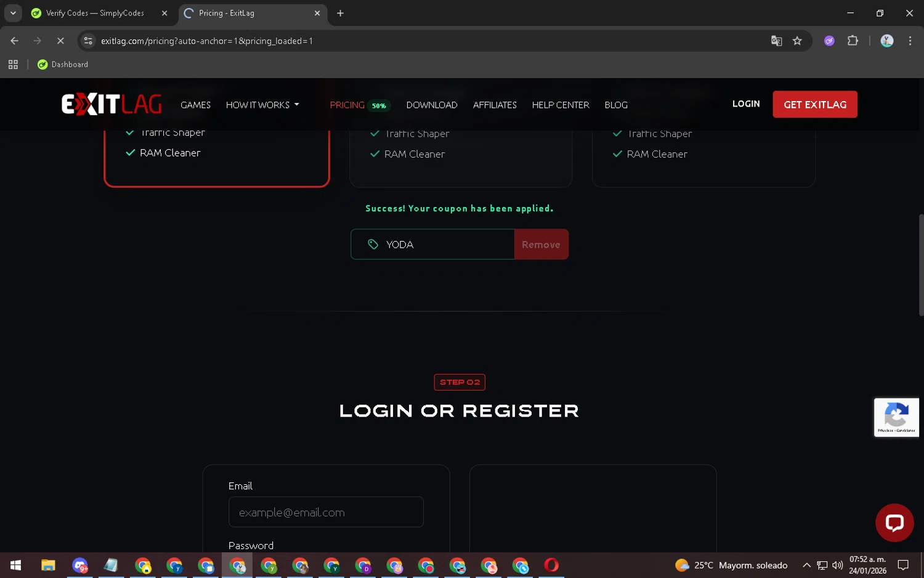Click the LOGIN link
The height and width of the screenshot is (578, 924).
[746, 104]
